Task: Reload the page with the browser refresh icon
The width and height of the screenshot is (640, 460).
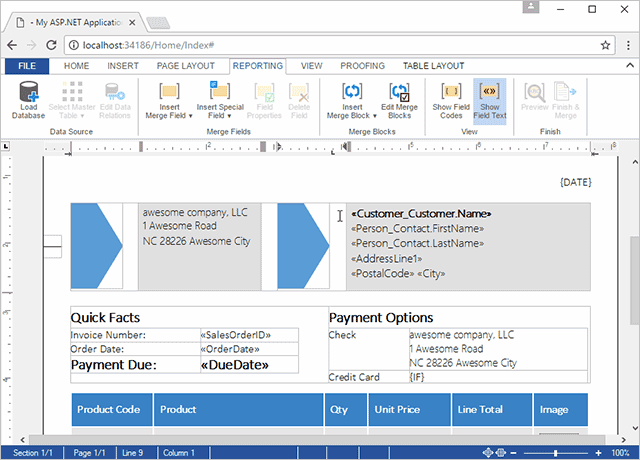Action: 52,45
